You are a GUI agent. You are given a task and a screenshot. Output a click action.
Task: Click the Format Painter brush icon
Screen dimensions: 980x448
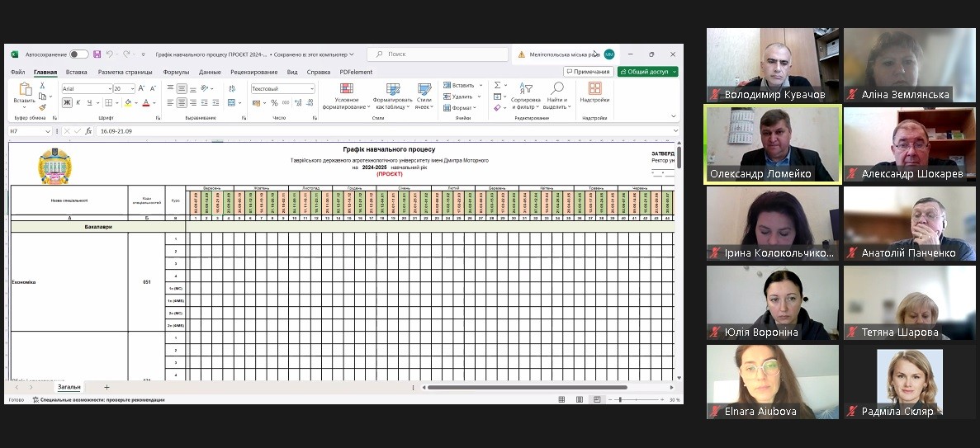click(x=42, y=107)
